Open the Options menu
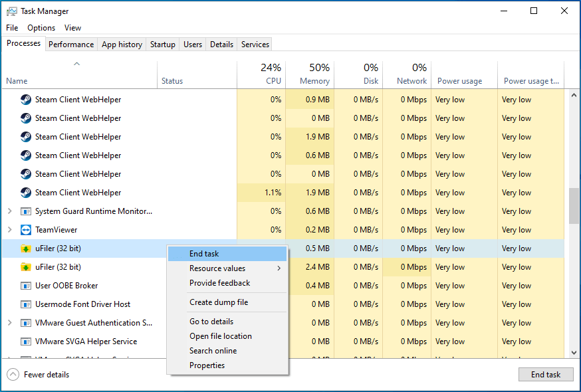The image size is (581, 392). [x=41, y=28]
